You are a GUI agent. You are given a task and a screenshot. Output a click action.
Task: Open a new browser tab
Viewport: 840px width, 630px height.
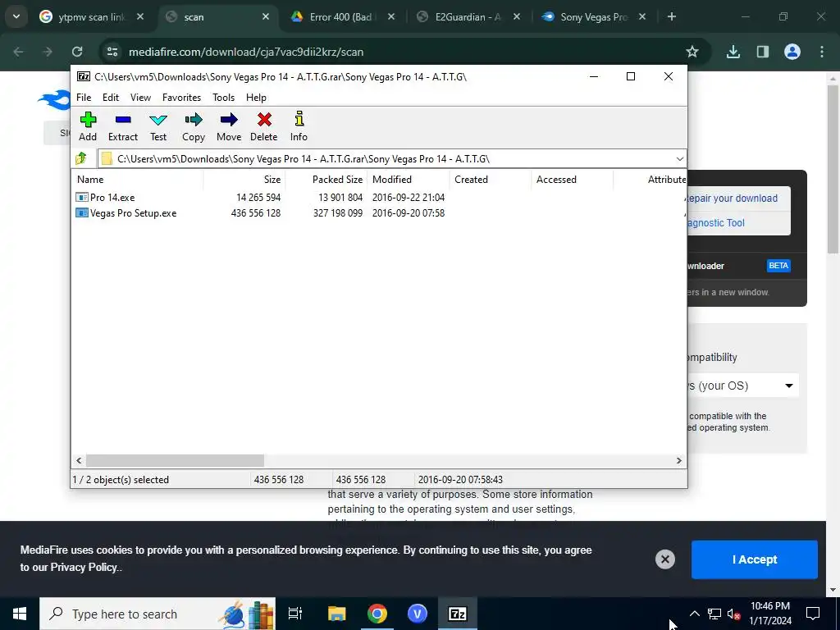click(671, 17)
